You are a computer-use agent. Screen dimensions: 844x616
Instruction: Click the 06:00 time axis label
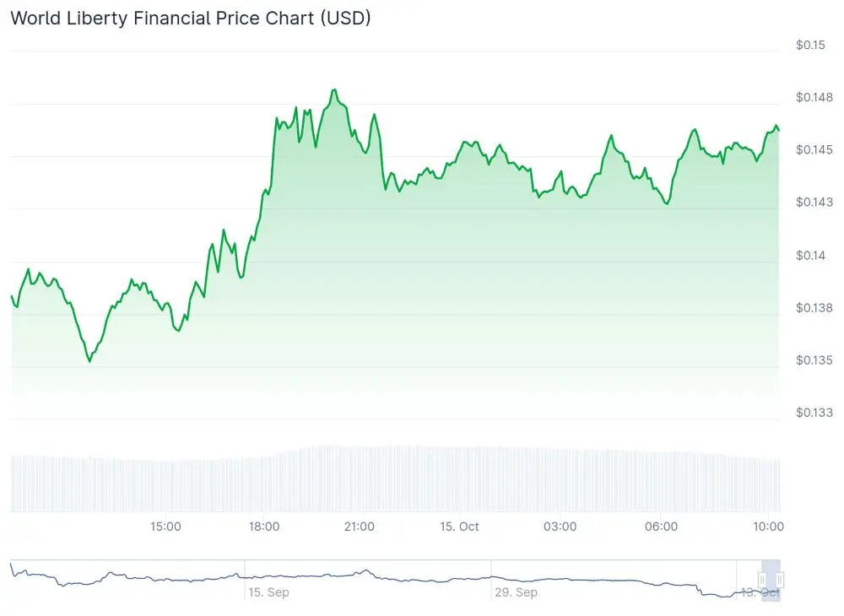point(661,527)
